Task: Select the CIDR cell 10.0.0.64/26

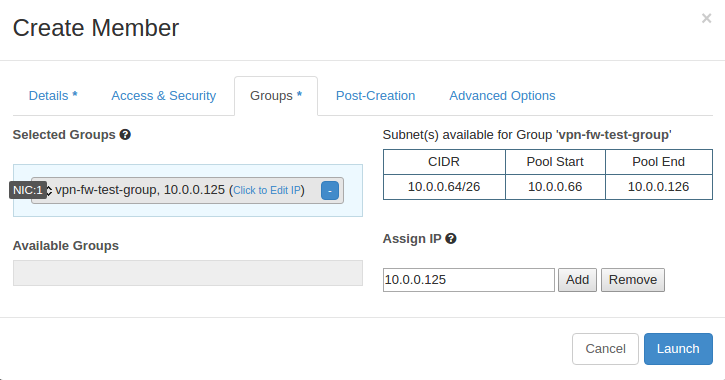Action: 444,187
